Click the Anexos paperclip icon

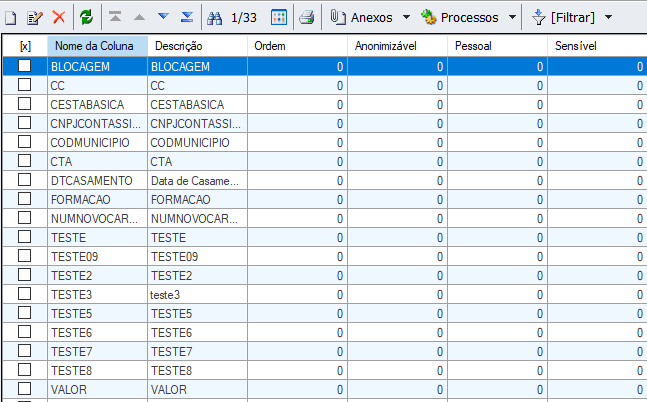[x=338, y=17]
